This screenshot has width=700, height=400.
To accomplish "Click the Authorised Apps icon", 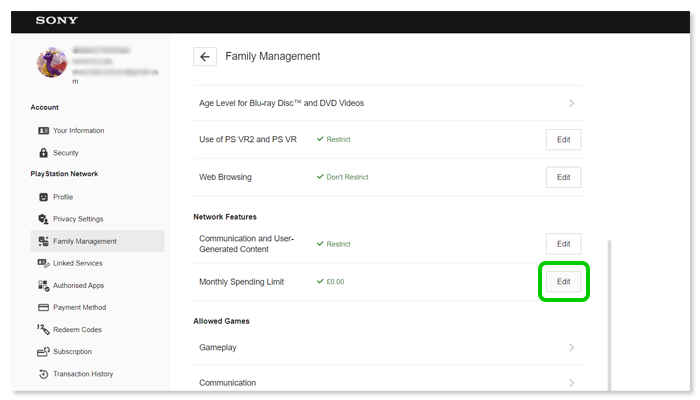I will point(43,285).
